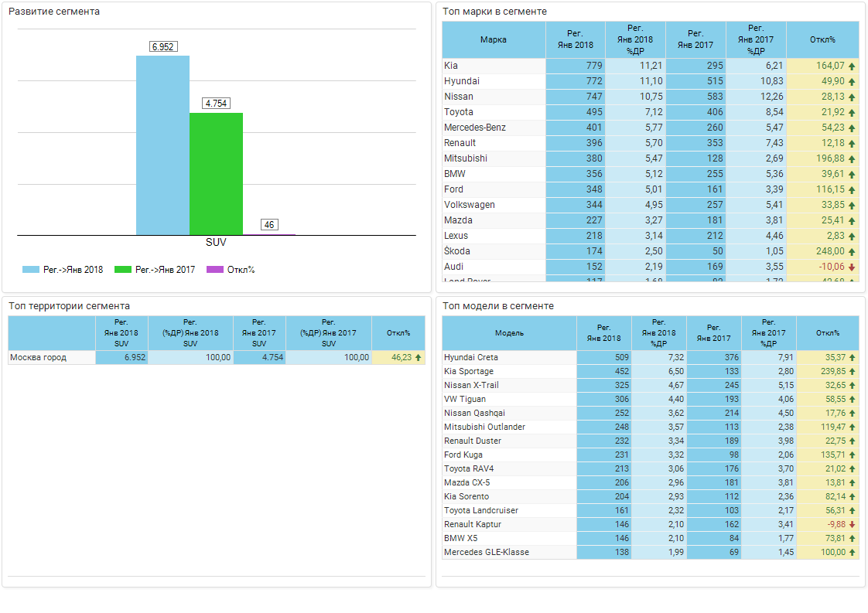Click the SUV axis label
868x613 pixels.
(x=216, y=242)
